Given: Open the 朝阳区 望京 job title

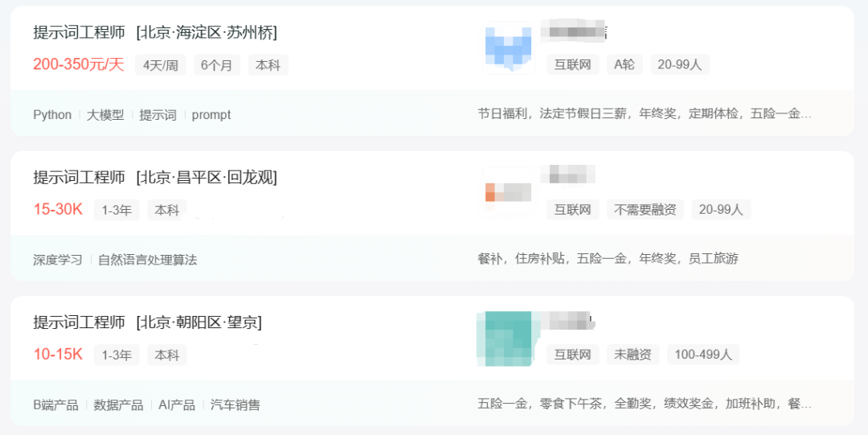Looking at the screenshot, I should pos(147,322).
